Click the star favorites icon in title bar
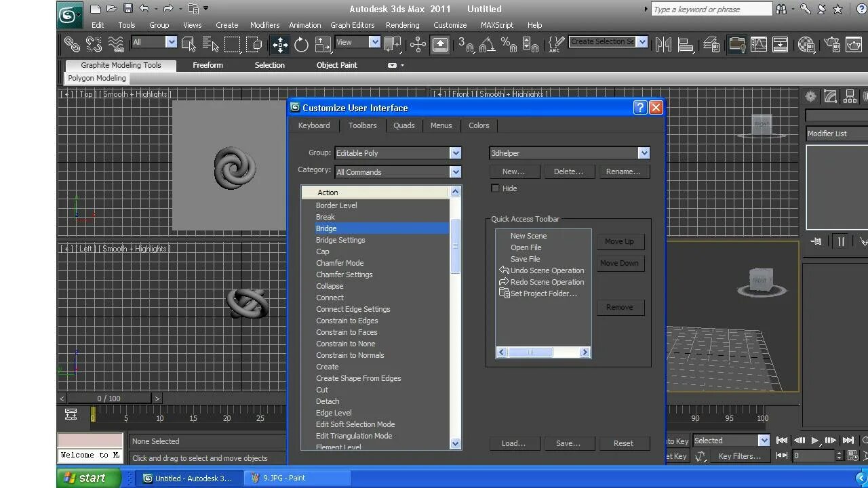This screenshot has width=868, height=488. 838,9
